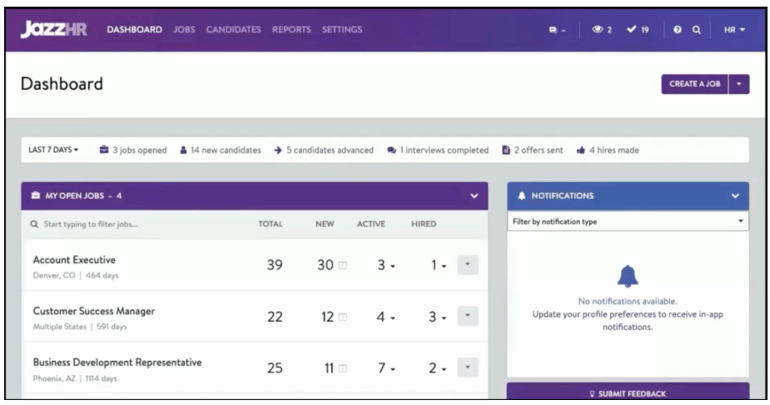
Task: Open Account Executive row actions dropdown
Action: (x=468, y=265)
